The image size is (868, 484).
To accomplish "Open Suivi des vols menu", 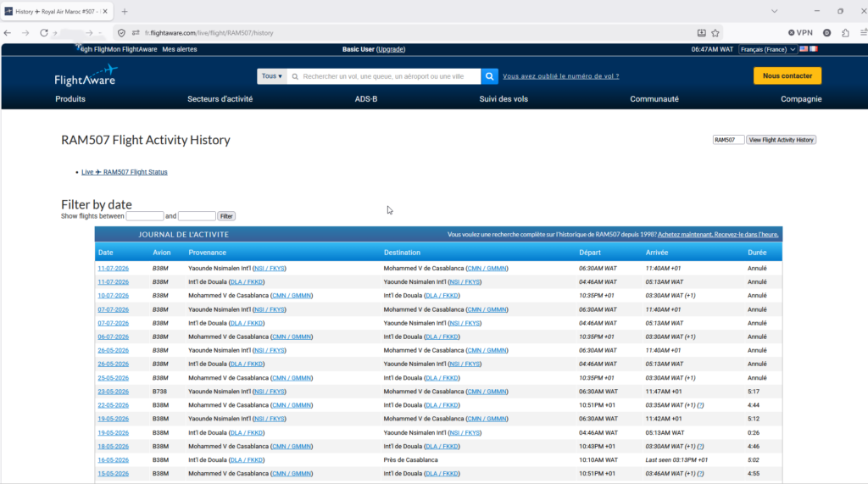I will [504, 99].
